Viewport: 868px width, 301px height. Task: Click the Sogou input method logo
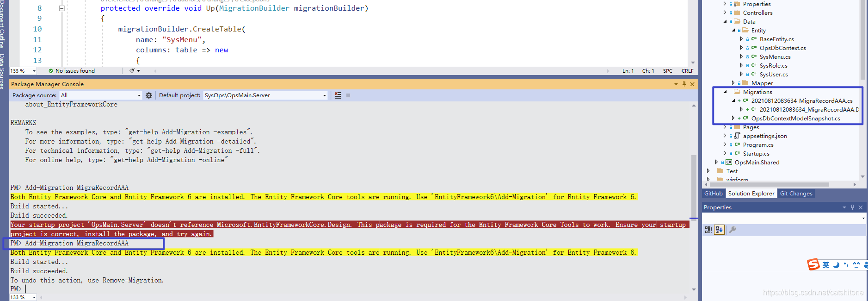[813, 264]
